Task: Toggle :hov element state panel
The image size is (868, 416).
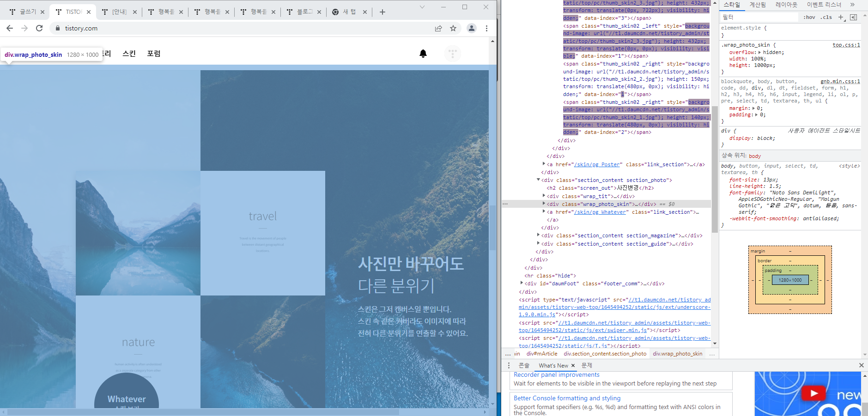Action: point(809,17)
